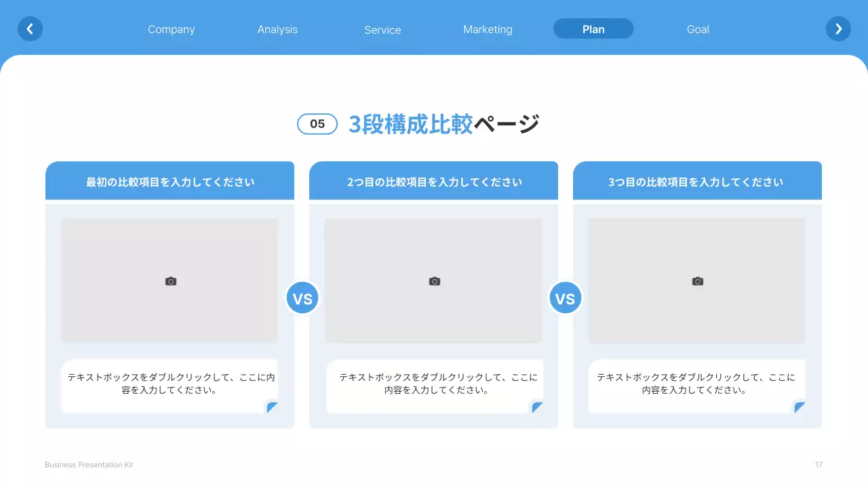Screen dimensions: 868x488
Task: Select the camera icon in the third image placeholder
Action: (x=697, y=281)
